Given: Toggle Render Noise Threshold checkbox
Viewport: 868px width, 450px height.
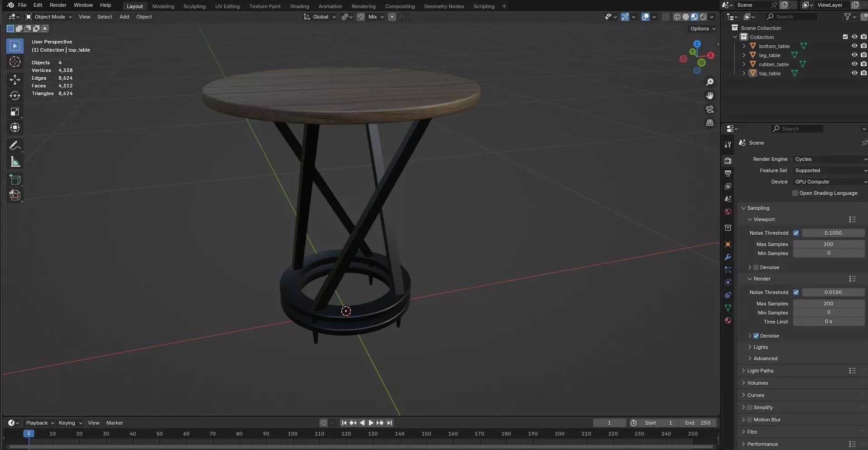Looking at the screenshot, I should coord(796,292).
